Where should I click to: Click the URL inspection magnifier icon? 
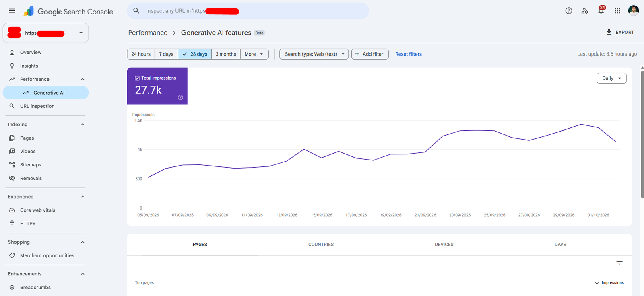tap(12, 106)
